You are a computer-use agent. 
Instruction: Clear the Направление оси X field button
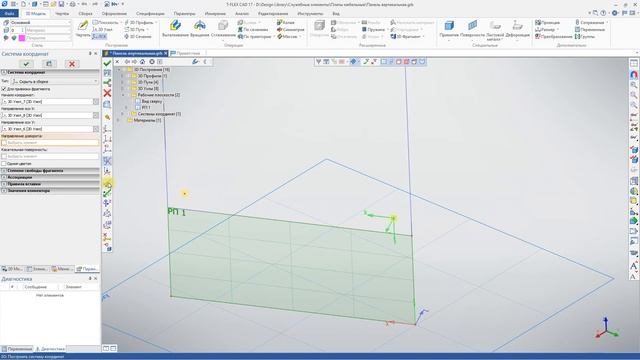click(x=96, y=116)
